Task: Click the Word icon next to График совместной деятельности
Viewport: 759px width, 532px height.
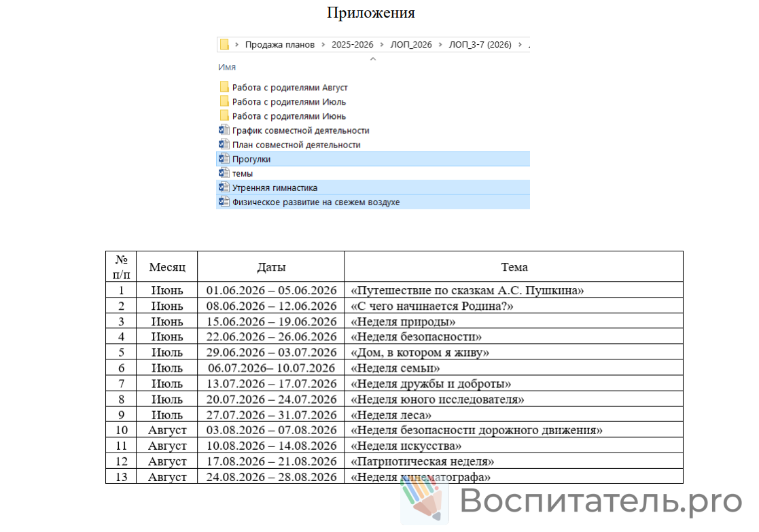Action: [224, 130]
